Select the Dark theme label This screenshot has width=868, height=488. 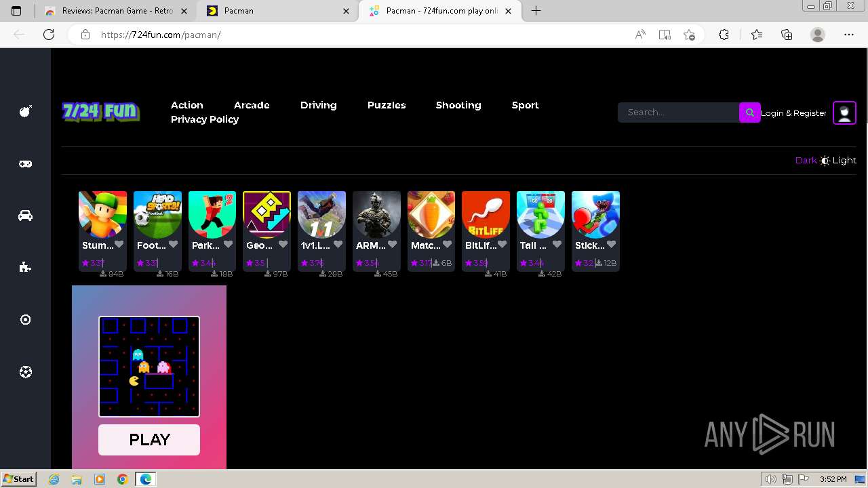click(x=806, y=161)
